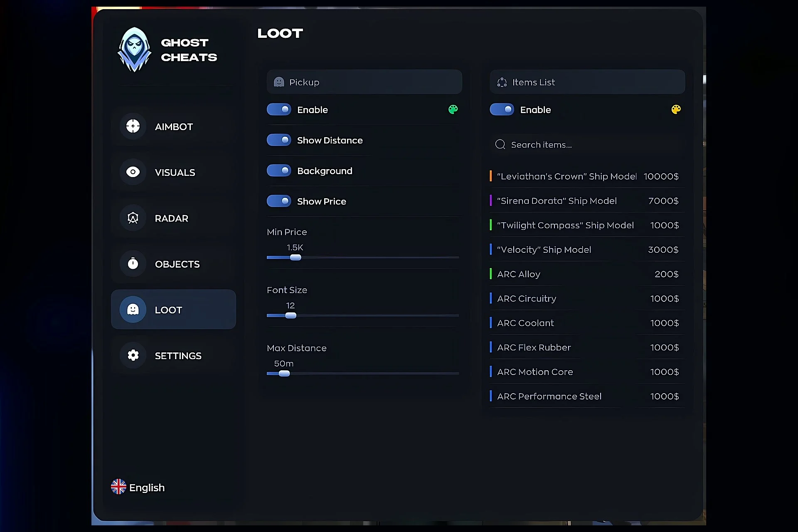Select the ARC Circuitry item

(587, 298)
